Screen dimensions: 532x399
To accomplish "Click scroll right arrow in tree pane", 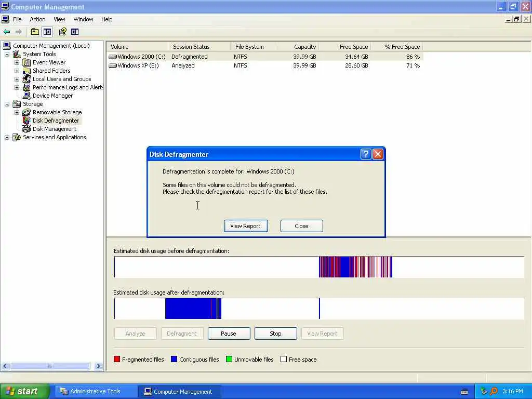I will click(x=99, y=366).
